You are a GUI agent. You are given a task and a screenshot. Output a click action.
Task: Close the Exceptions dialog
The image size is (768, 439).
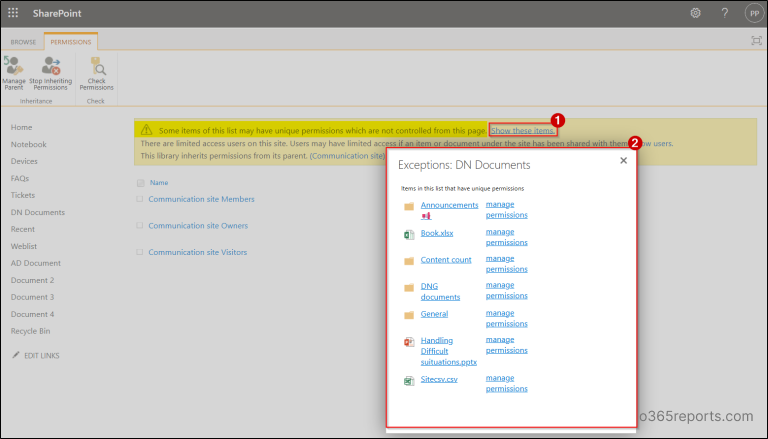[624, 160]
